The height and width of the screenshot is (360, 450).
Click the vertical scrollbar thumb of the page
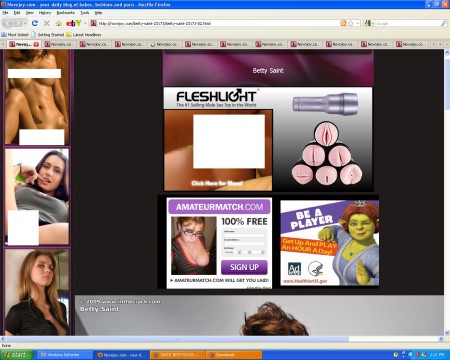click(x=447, y=83)
